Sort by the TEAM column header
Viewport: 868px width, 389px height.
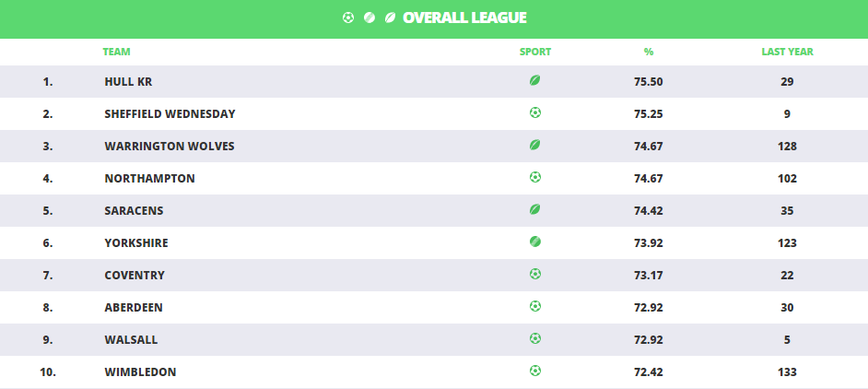tap(116, 52)
